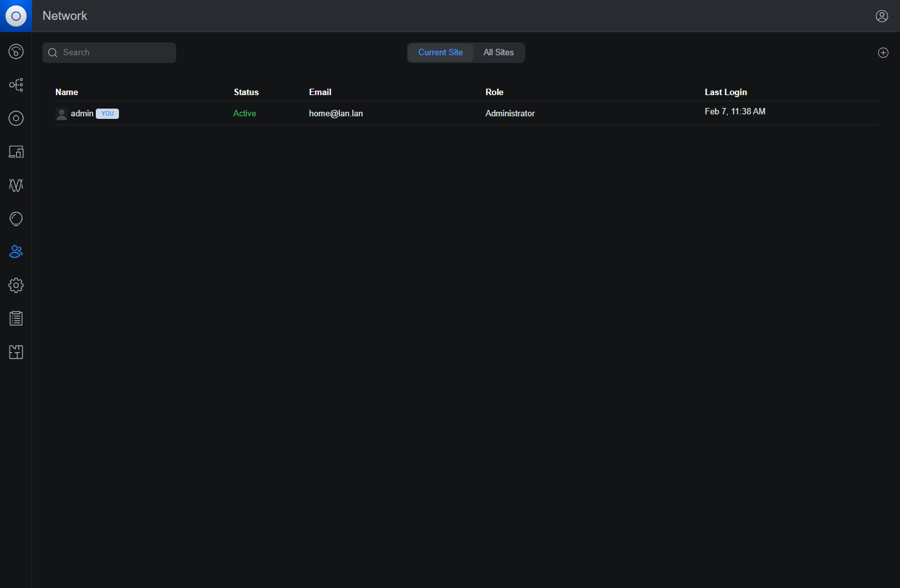This screenshot has height=588, width=900.
Task: Open the Topology view from the sidebar
Action: [x=16, y=85]
